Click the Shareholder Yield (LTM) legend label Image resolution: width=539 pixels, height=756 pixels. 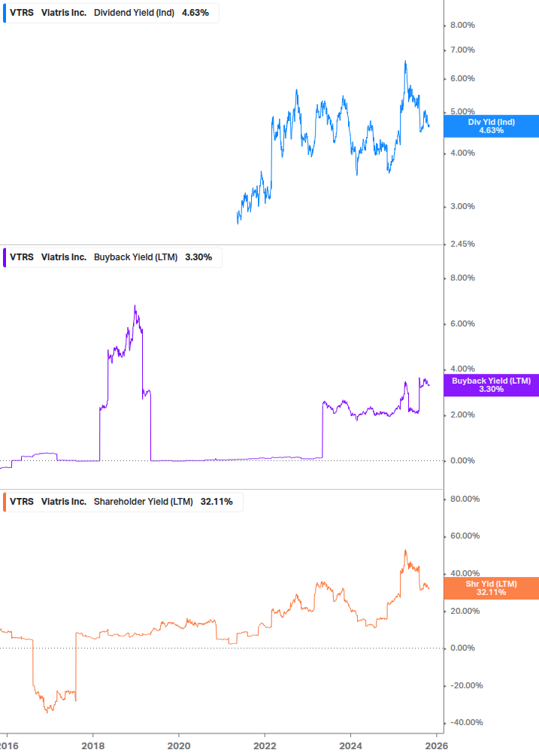[143, 502]
